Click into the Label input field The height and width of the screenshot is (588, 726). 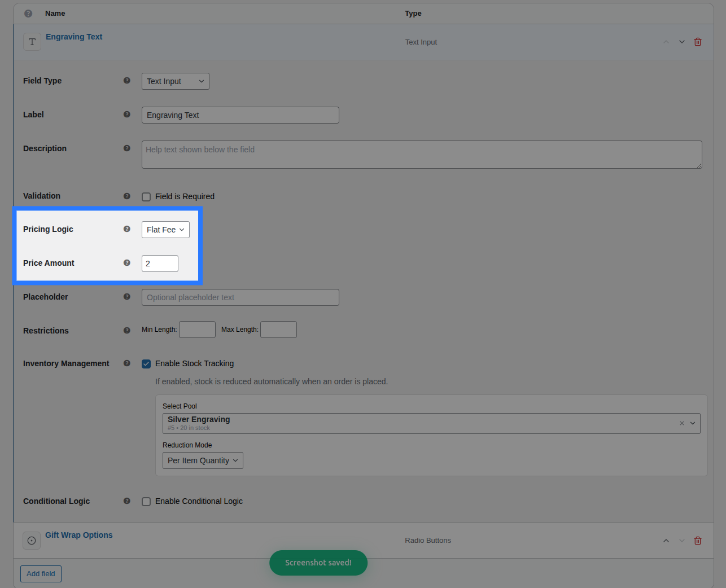point(240,115)
